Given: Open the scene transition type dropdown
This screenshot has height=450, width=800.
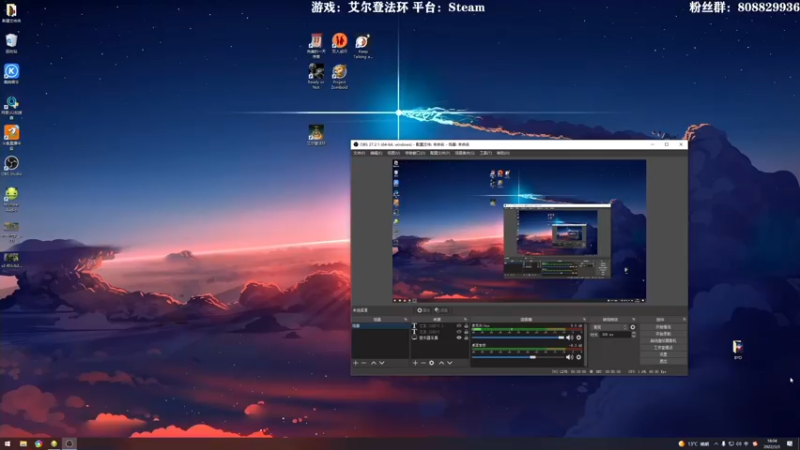Looking at the screenshot, I should tap(609, 327).
